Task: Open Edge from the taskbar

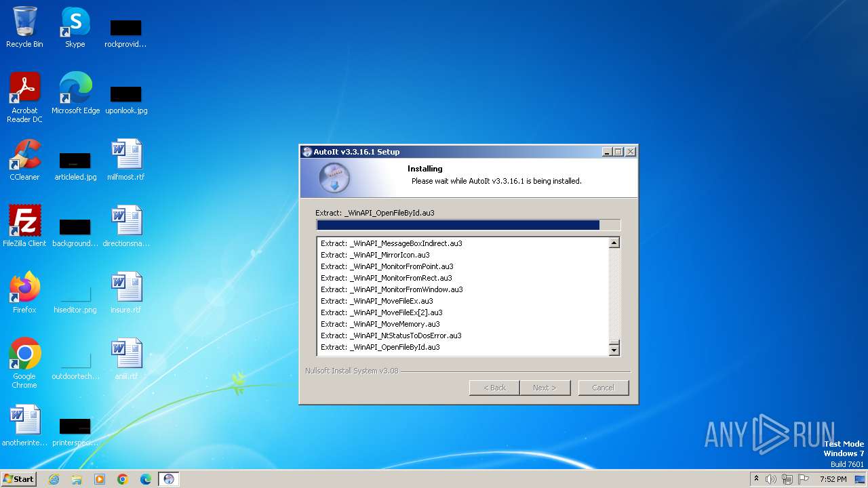Action: [x=146, y=479]
